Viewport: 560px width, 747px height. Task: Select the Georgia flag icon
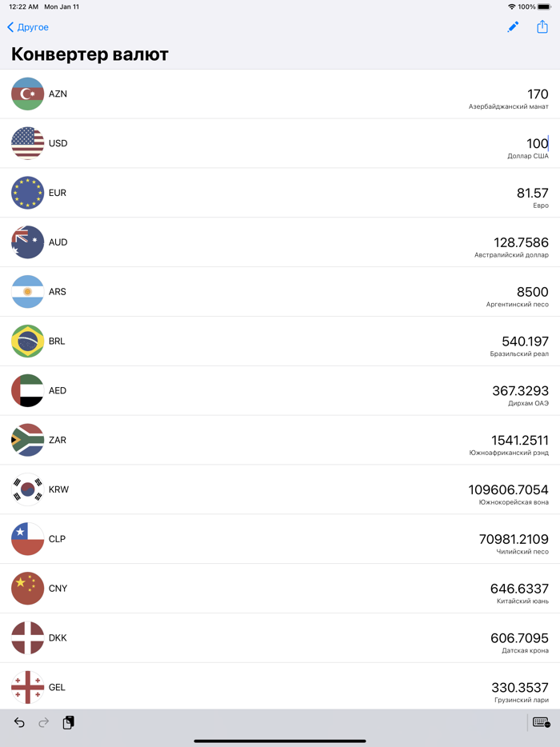27,688
